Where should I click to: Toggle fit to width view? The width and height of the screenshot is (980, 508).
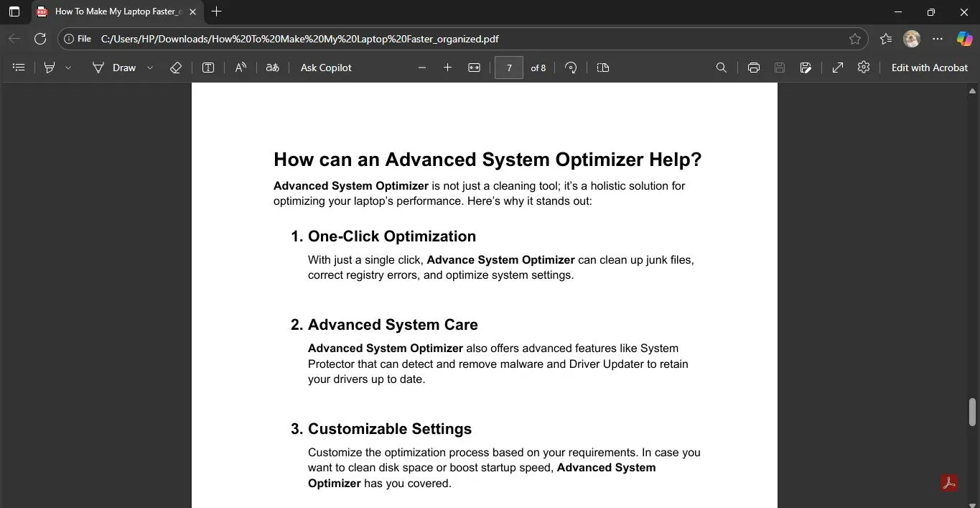tap(474, 68)
